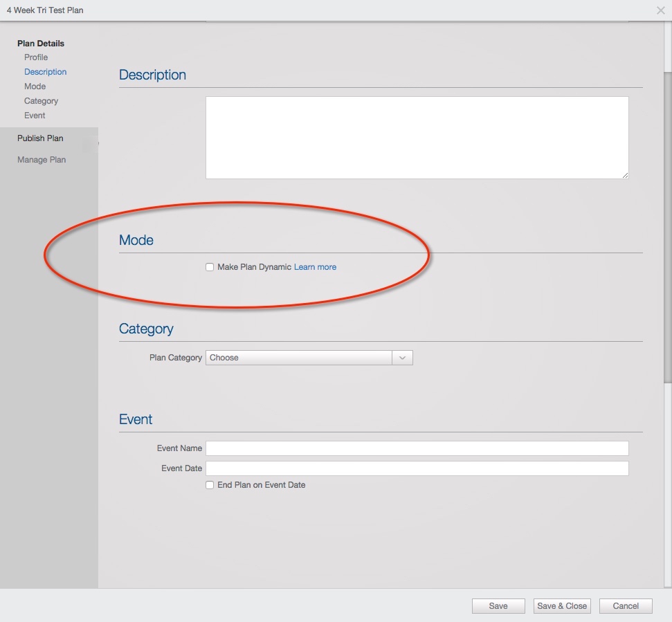Click the Save button
Image resolution: width=672 pixels, height=622 pixels.
[x=498, y=605]
